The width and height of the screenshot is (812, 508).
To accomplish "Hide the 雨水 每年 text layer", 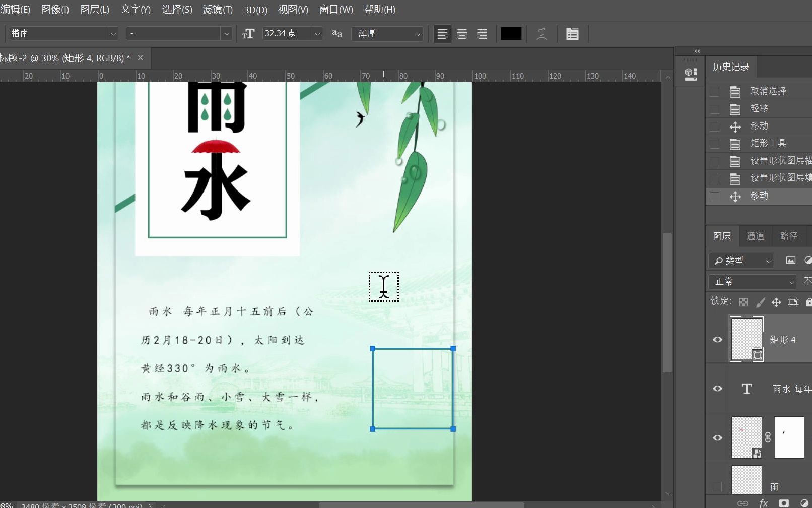I will [718, 388].
